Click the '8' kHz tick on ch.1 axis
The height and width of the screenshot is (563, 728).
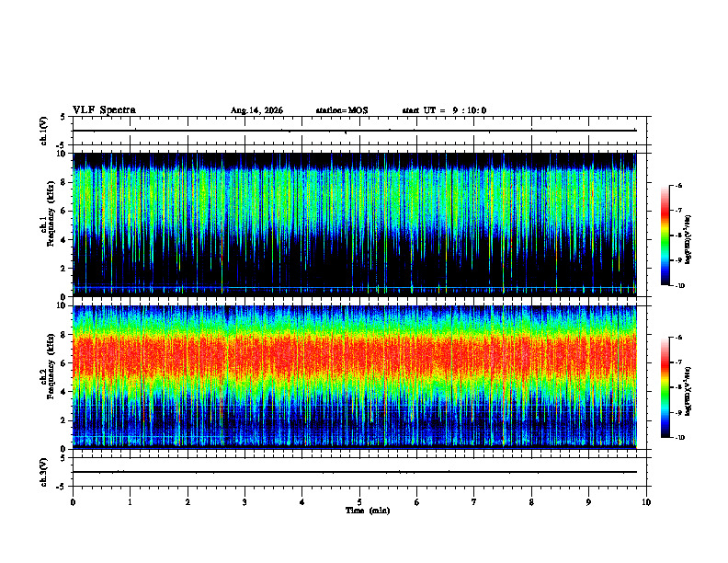pyautogui.click(x=65, y=182)
